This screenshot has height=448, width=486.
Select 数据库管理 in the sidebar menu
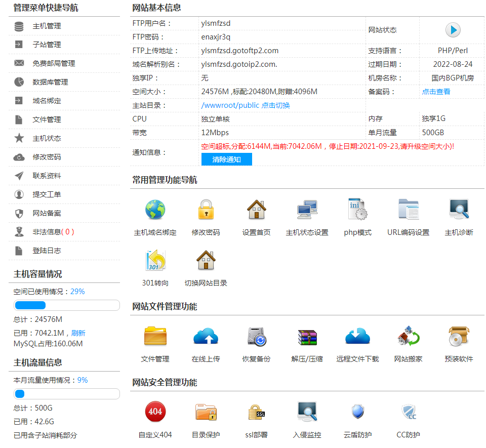50,82
